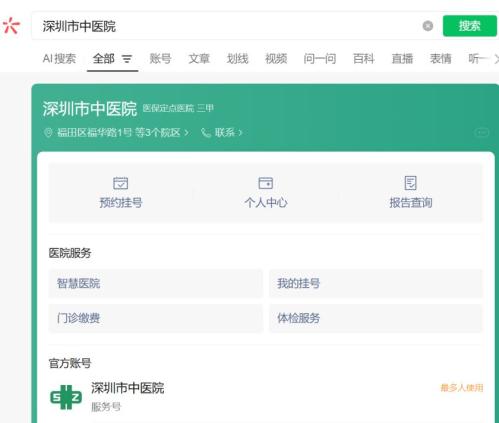
Task: Click the green SZ hospital account logo
Action: pyautogui.click(x=66, y=397)
